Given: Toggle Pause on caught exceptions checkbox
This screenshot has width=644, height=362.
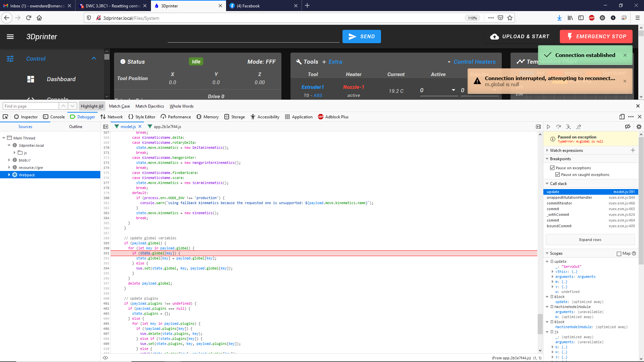Looking at the screenshot, I should tap(557, 175).
